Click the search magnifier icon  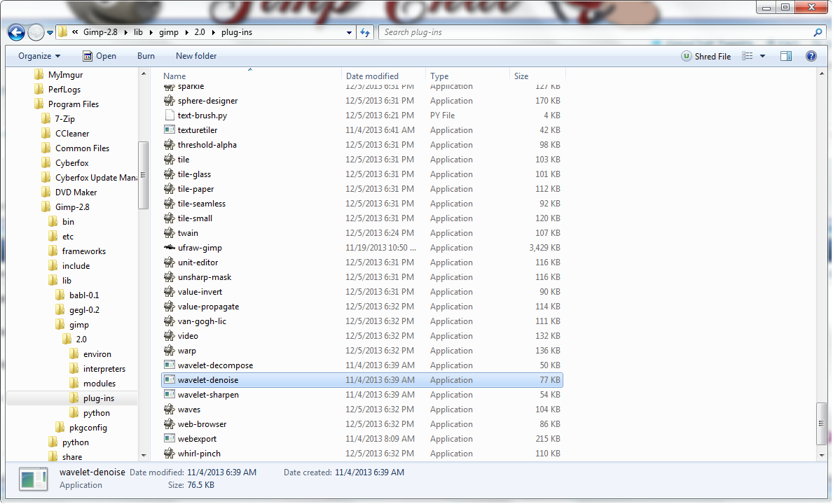coord(818,32)
